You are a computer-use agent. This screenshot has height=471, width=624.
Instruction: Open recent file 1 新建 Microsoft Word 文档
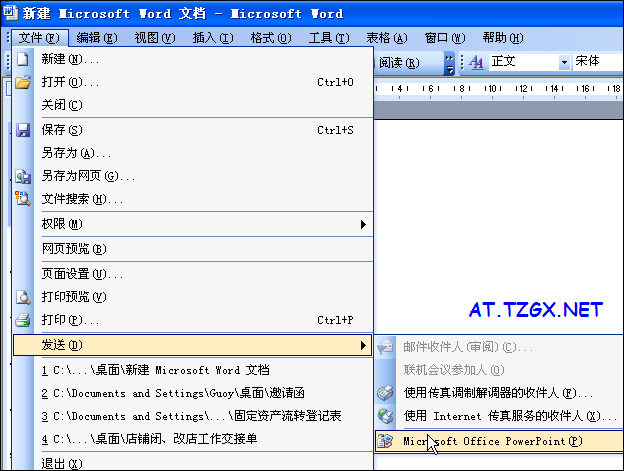(193, 370)
